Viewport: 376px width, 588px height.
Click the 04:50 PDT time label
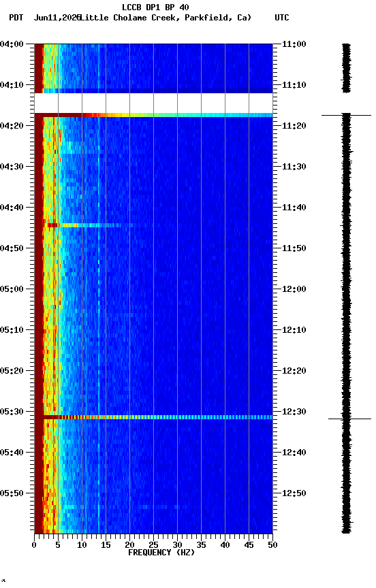pos(12,248)
